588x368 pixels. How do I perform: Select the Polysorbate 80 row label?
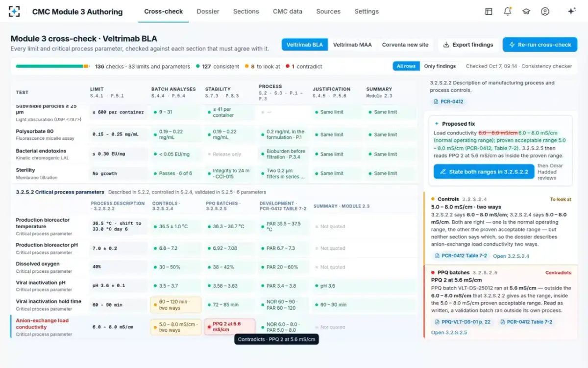pyautogui.click(x=35, y=131)
